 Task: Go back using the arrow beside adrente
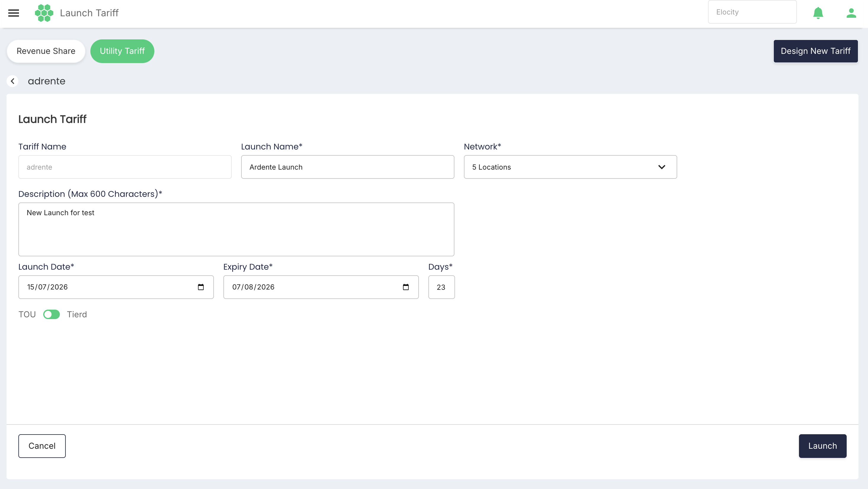[12, 81]
